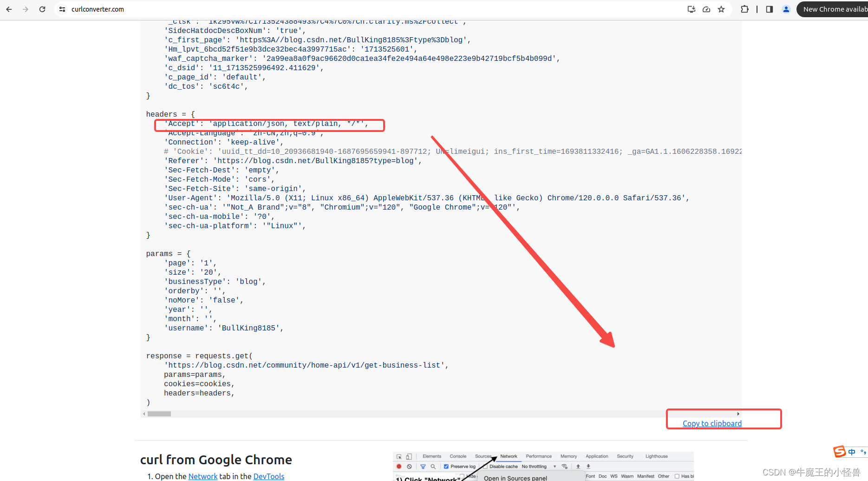Screen dimensions: 868x481
Task: Click the install app icon in address bar
Action: click(x=692, y=9)
